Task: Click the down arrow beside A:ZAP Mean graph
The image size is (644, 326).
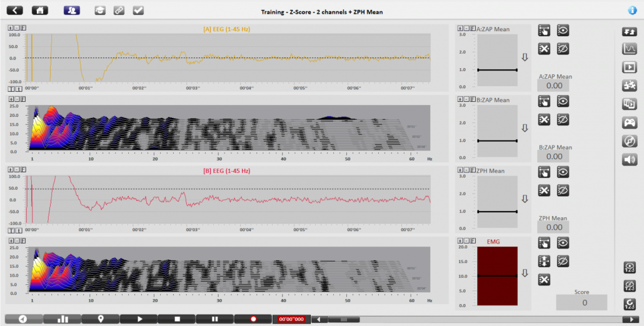Action: click(525, 57)
